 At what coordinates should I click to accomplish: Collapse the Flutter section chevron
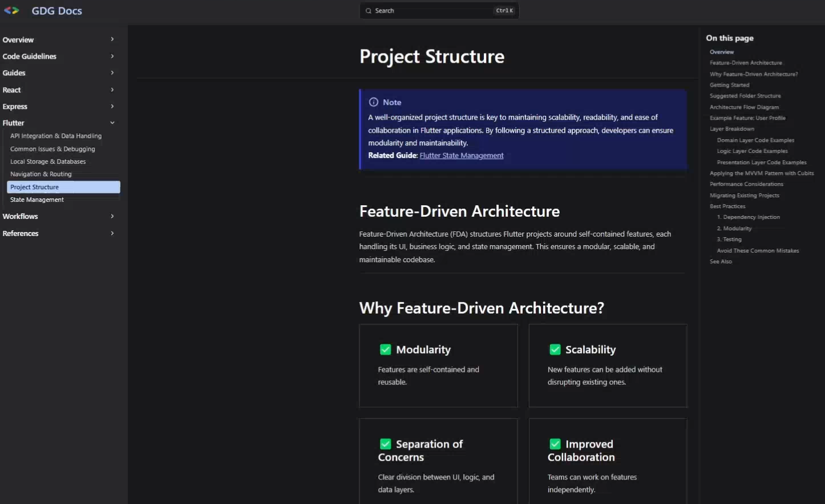coord(112,123)
